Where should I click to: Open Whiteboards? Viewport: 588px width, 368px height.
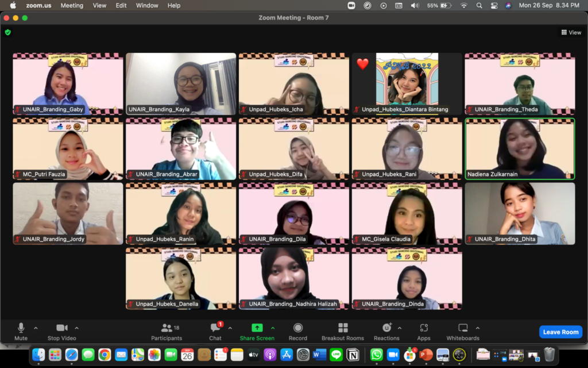463,331
